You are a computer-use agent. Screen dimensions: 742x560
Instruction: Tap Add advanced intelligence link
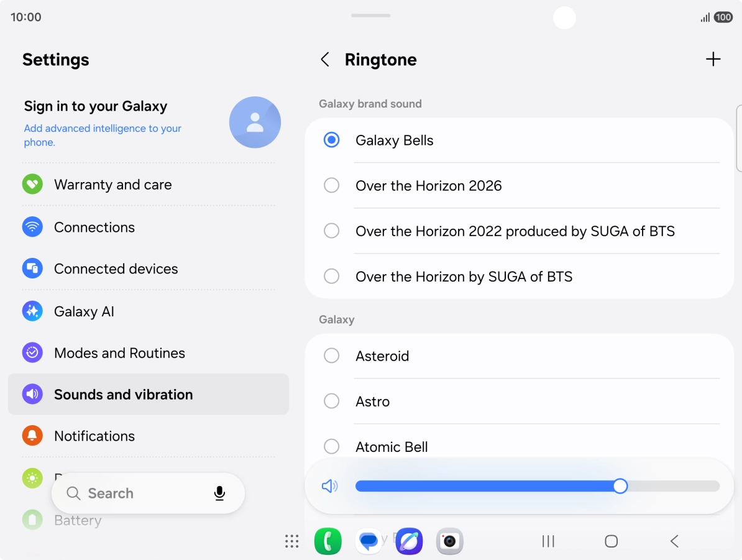click(103, 135)
